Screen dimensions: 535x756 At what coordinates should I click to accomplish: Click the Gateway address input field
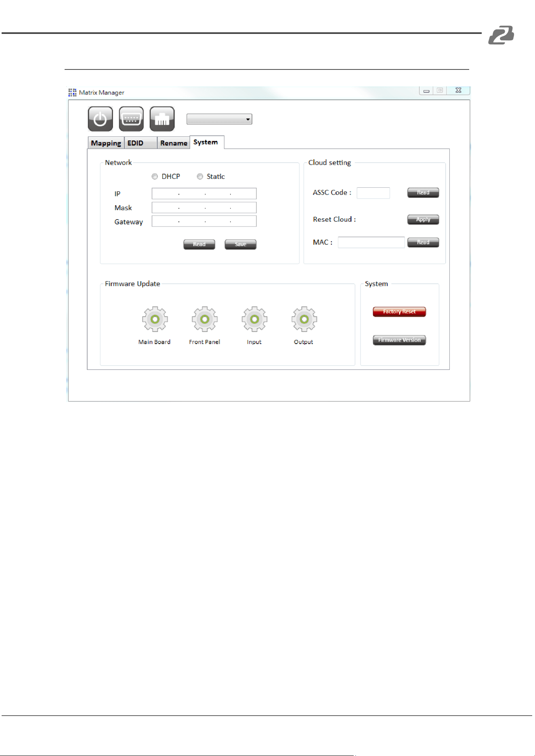pos(204,221)
